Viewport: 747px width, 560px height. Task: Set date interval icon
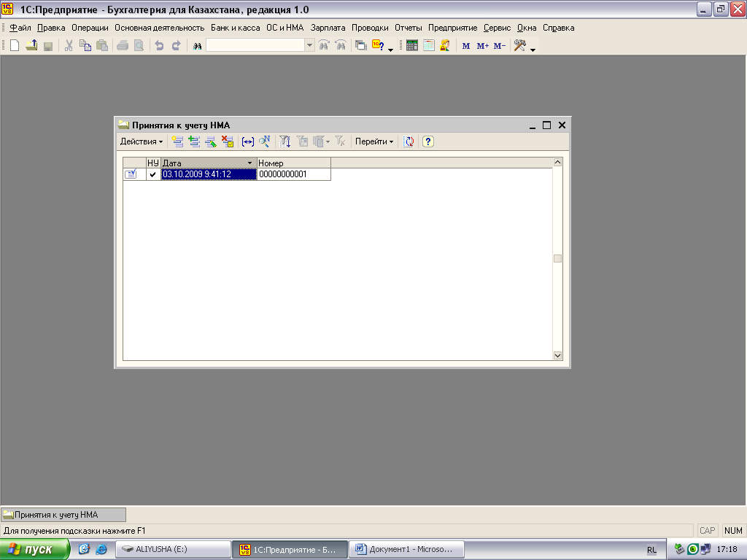click(x=248, y=141)
